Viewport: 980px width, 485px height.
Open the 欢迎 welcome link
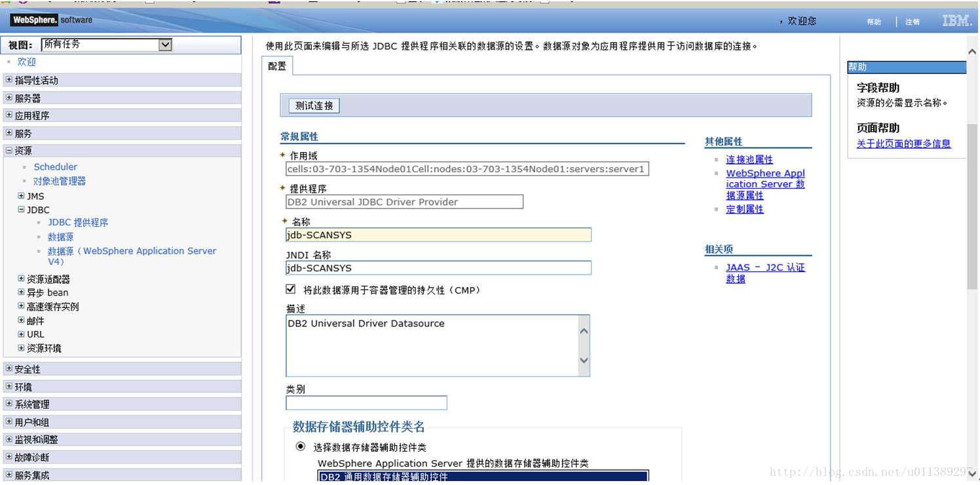coord(27,62)
